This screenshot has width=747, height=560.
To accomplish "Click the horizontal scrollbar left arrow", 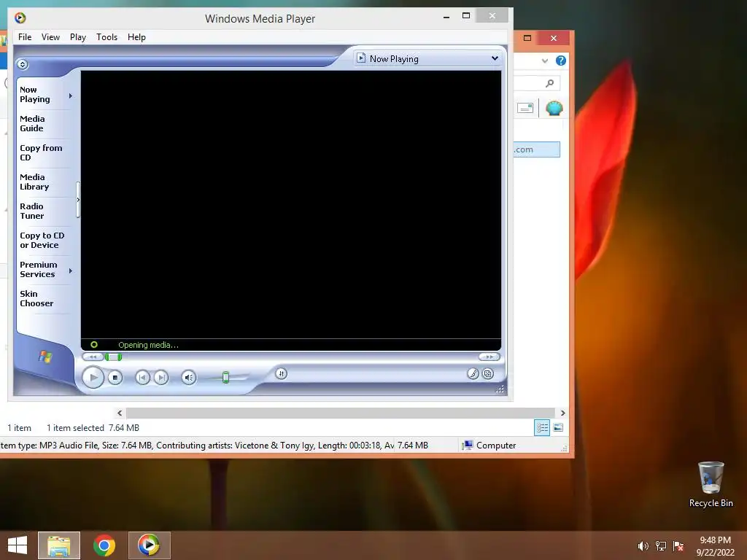I will click(x=120, y=413).
